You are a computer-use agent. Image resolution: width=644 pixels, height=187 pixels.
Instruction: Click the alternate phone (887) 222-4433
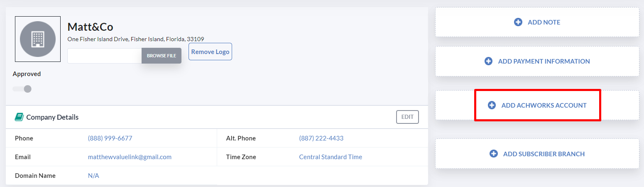click(321, 138)
